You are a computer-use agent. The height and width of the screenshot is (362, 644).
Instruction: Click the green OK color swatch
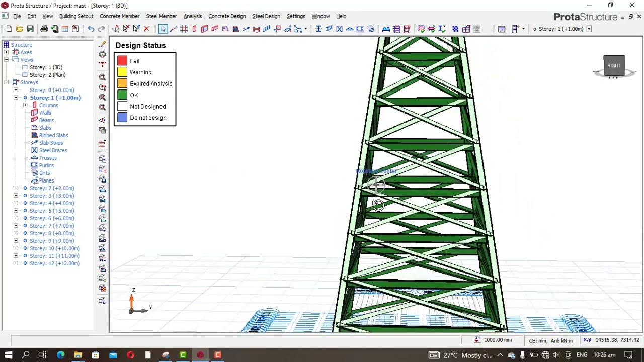[122, 95]
